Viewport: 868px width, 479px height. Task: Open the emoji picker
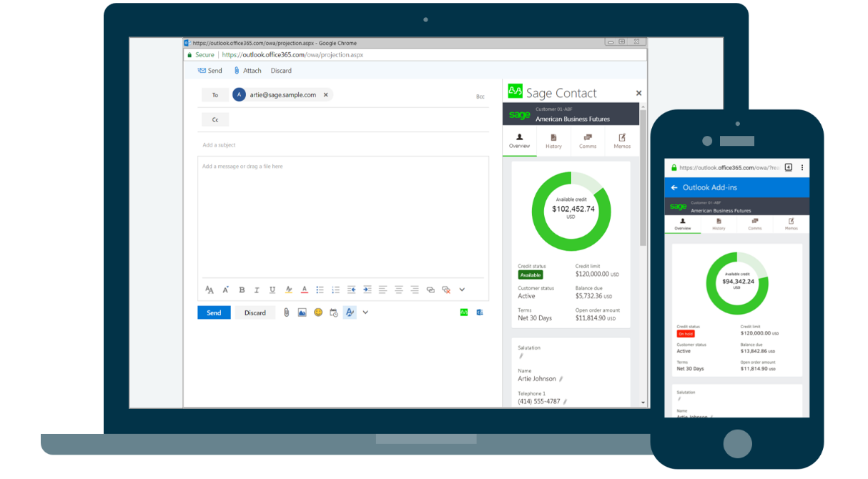(x=318, y=312)
